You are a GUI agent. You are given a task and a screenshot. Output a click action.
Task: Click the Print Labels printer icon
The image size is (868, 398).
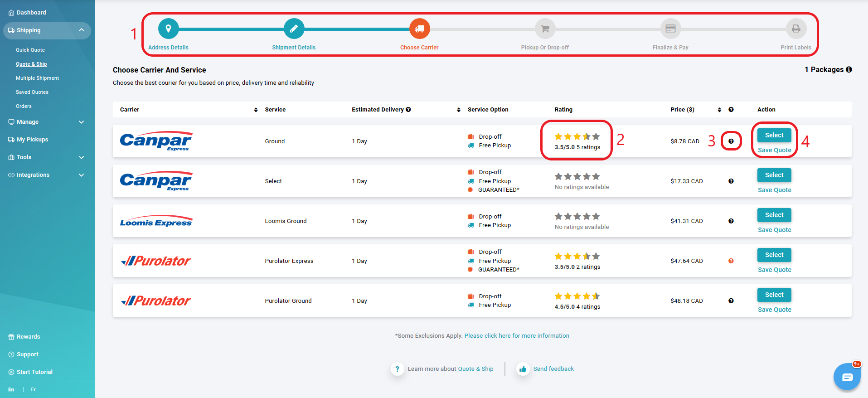[796, 29]
